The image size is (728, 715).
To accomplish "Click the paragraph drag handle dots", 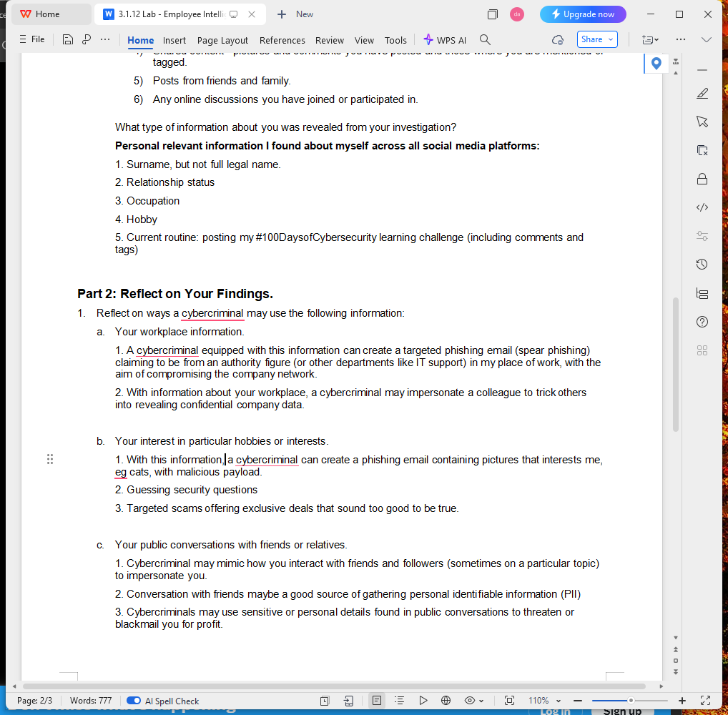I will tap(50, 459).
